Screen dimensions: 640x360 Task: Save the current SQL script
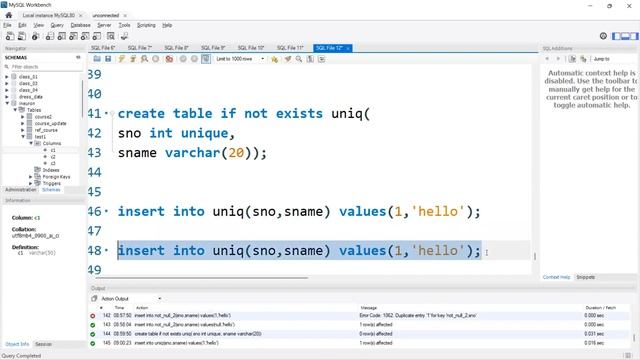point(108,59)
